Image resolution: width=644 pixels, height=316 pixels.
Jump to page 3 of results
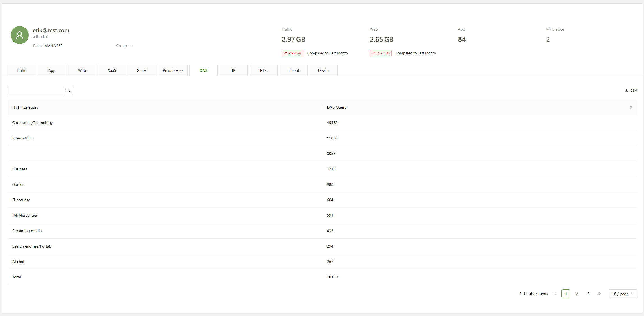(x=588, y=294)
